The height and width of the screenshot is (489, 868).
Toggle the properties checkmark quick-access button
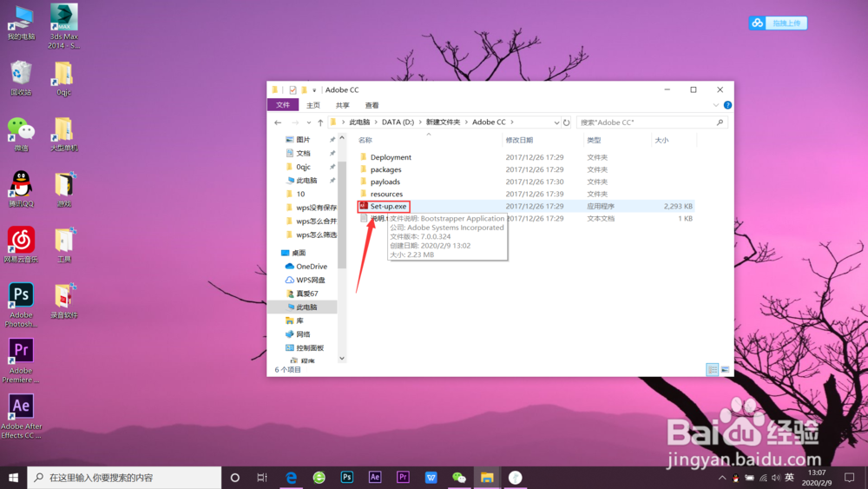(x=293, y=89)
